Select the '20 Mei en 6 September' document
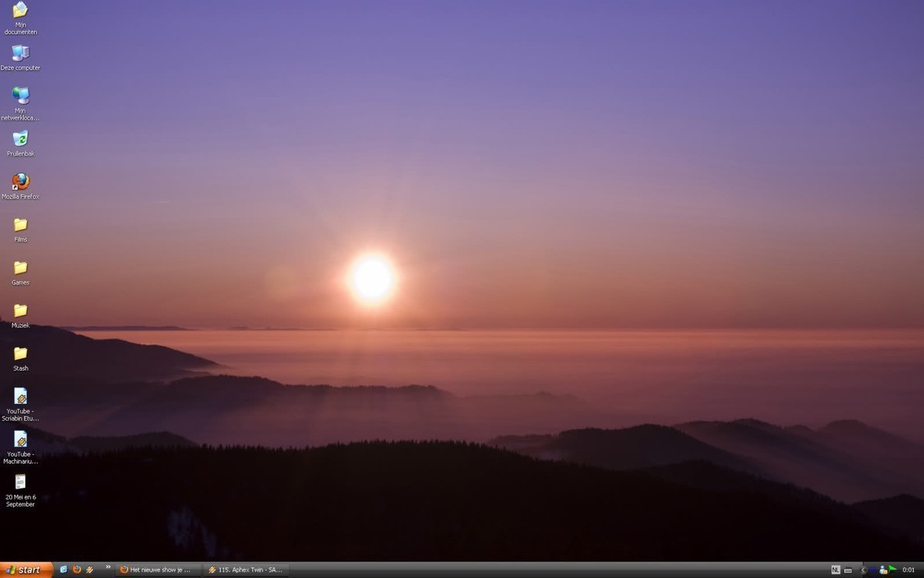 (20, 482)
